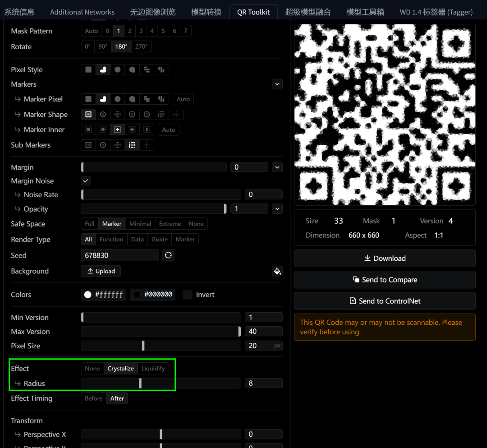Screen dimensions: 487x448
Task: Expand Opacity options dropdown arrow
Action: [x=277, y=209]
